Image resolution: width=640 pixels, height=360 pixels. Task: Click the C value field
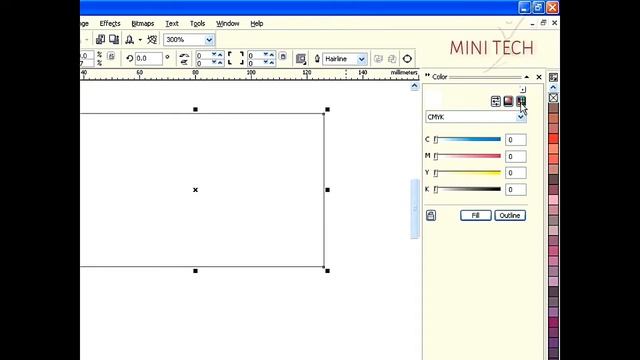pyautogui.click(x=516, y=140)
